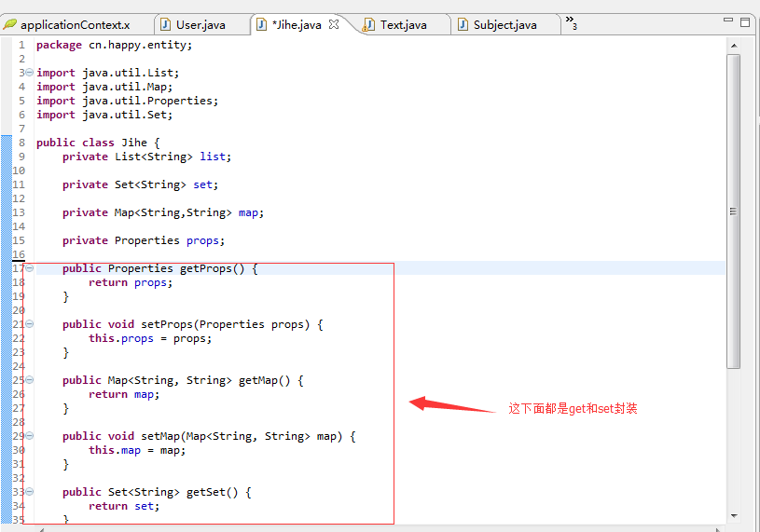Screen dimensions: 760x532
Task: Click the warning Java icon on Text.java tab
Action: pos(369,24)
